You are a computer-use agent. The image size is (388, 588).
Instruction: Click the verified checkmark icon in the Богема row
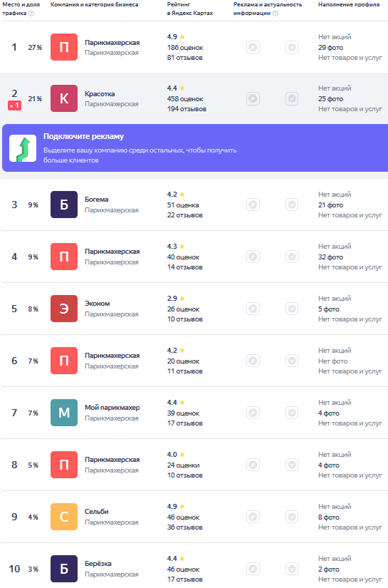(292, 205)
